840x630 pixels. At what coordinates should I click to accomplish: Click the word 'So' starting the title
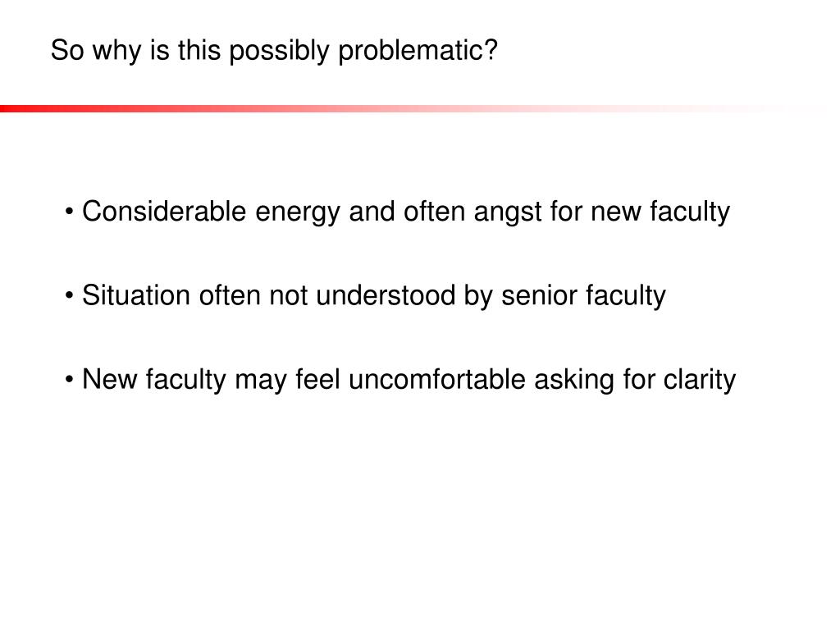tap(67, 50)
